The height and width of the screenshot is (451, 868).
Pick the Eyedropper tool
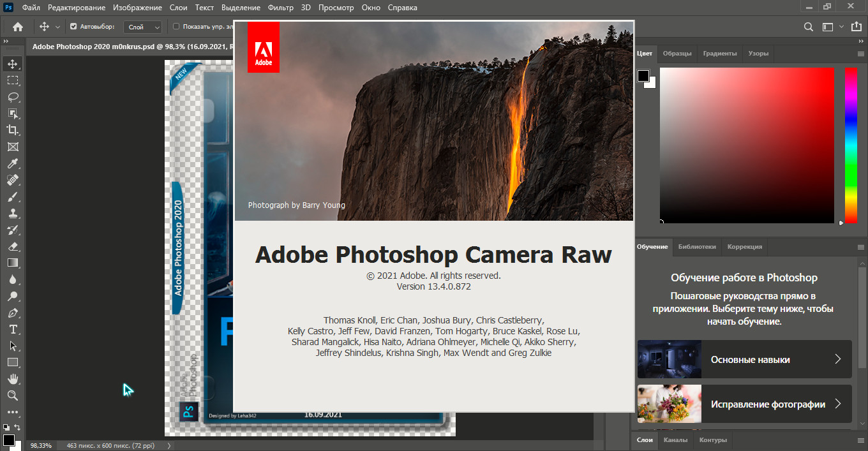pos(13,163)
